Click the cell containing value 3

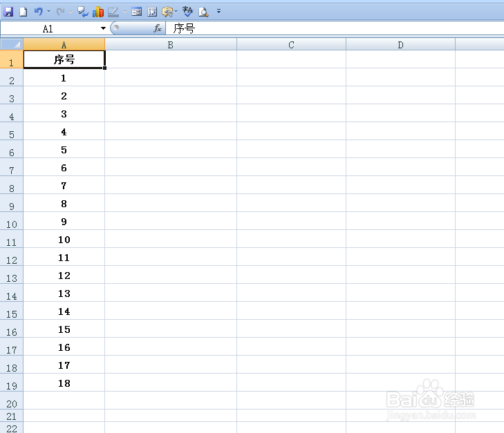click(x=64, y=114)
